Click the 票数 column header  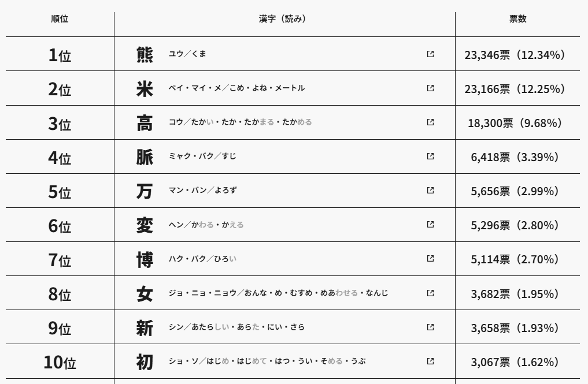(x=517, y=19)
